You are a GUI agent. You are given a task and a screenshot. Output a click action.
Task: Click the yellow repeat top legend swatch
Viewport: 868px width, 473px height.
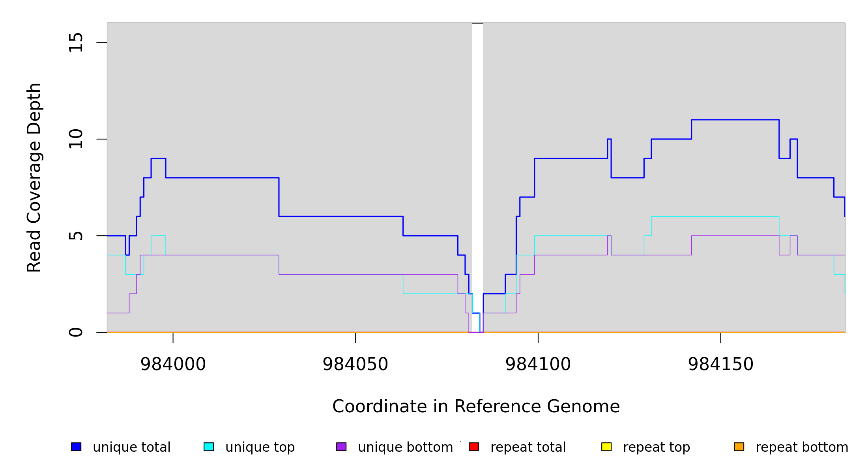(606, 447)
